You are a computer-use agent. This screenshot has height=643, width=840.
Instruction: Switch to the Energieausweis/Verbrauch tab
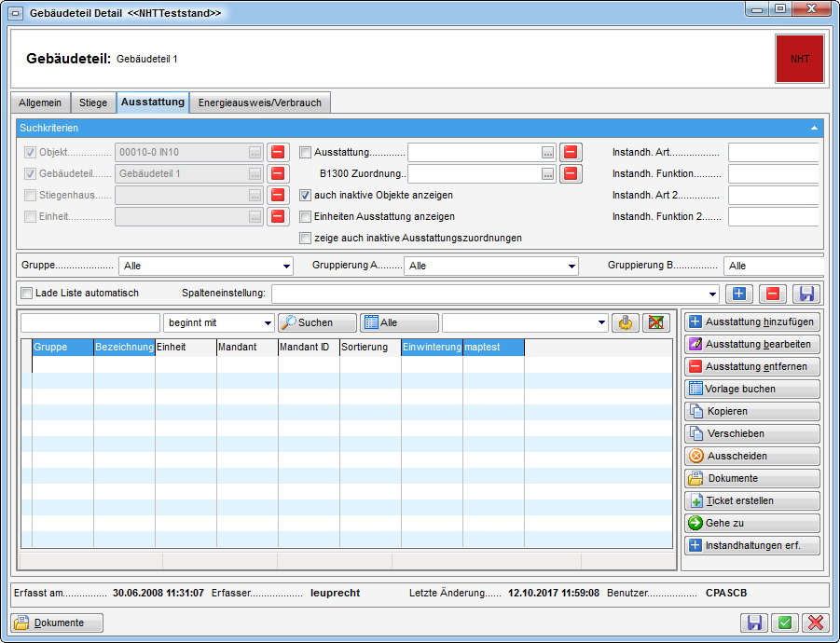point(260,103)
